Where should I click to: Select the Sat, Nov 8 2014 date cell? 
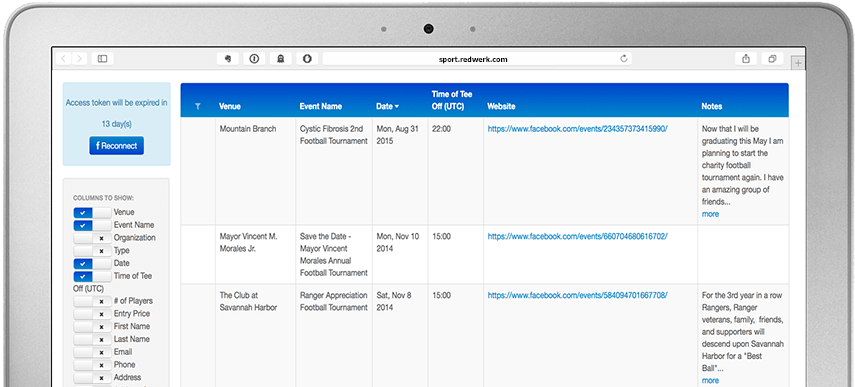(400, 336)
